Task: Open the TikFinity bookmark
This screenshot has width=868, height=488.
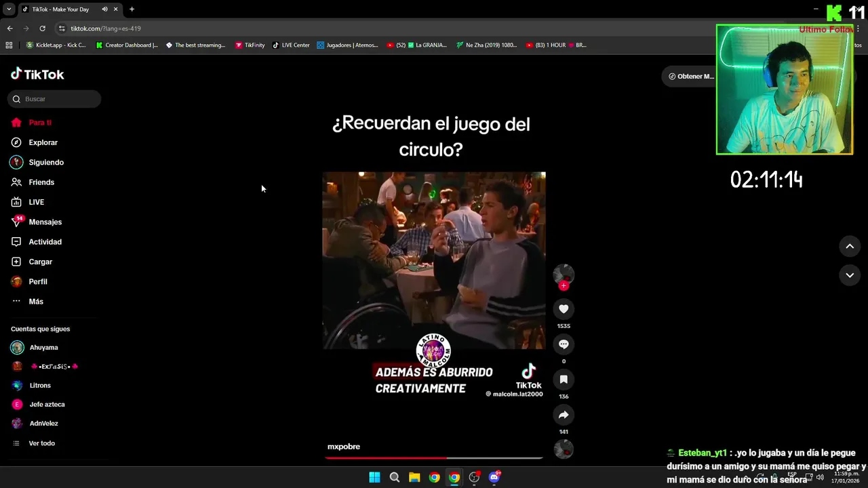Action: tap(250, 45)
